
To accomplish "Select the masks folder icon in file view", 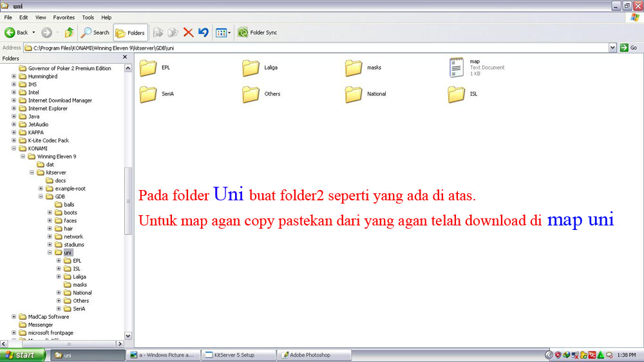I will (x=354, y=68).
